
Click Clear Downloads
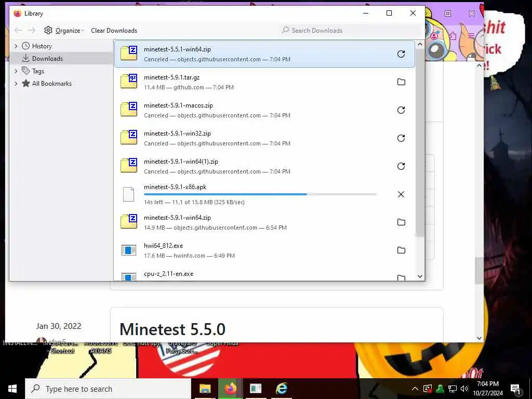114,30
